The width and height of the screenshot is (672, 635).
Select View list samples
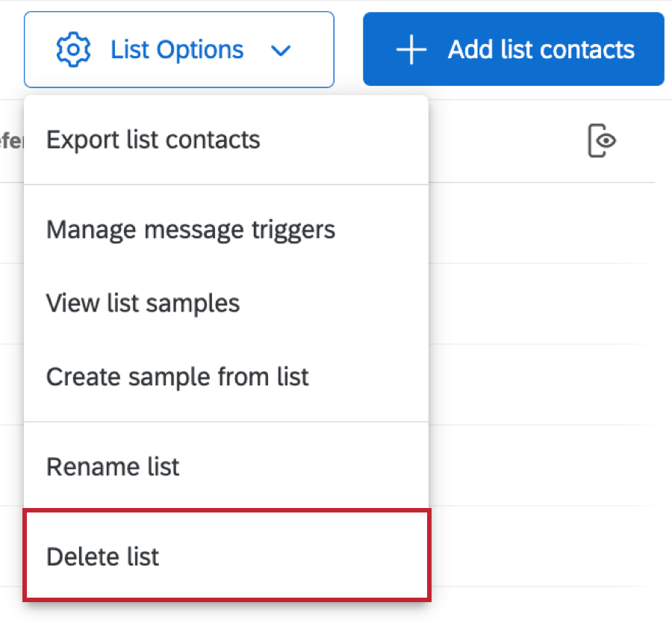143,303
